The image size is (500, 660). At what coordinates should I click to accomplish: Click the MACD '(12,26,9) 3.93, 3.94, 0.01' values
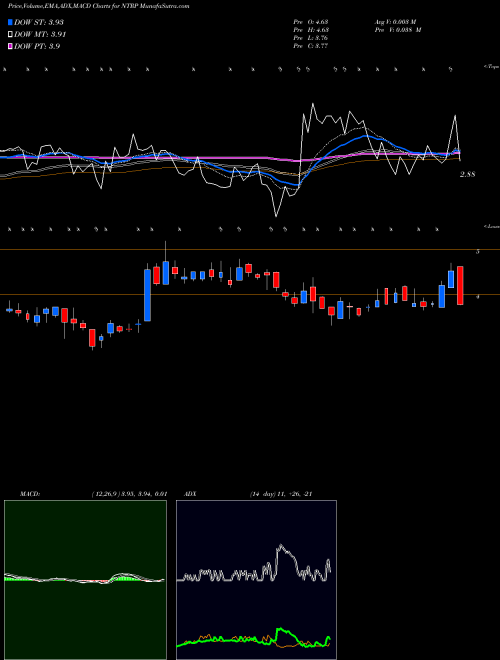click(129, 494)
